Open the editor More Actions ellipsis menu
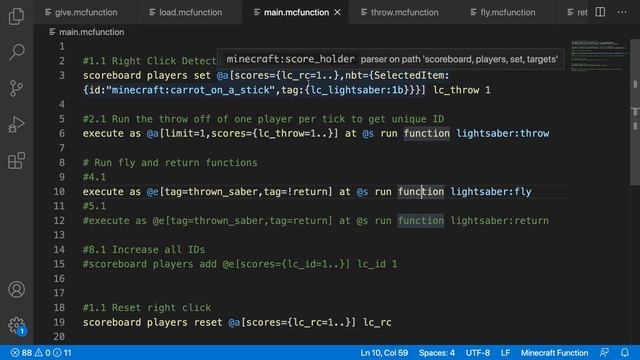640x360 pixels. [622, 12]
